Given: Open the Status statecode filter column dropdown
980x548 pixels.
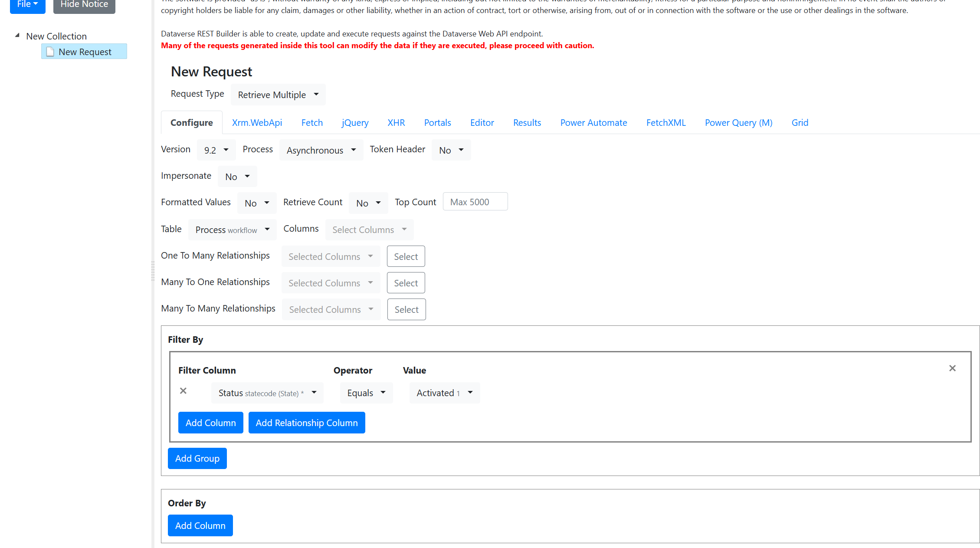Looking at the screenshot, I should (267, 393).
